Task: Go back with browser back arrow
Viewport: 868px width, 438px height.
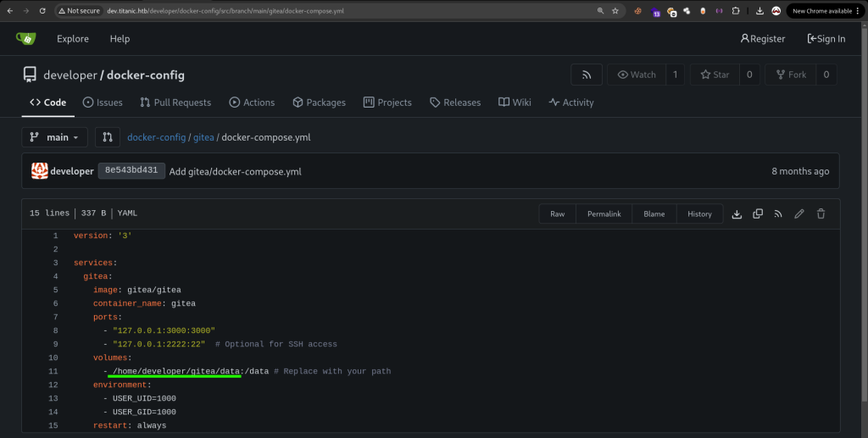Action: tap(10, 10)
